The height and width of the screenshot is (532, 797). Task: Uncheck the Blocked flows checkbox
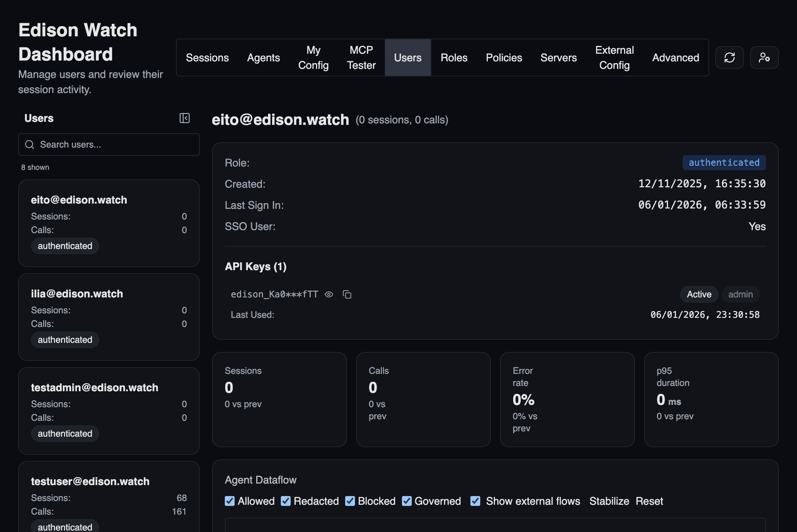pos(350,501)
